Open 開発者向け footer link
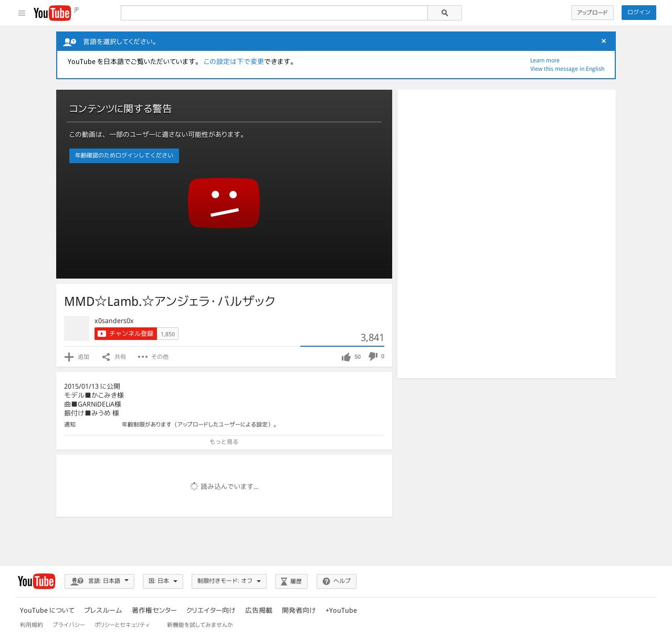672x639 pixels. (299, 610)
